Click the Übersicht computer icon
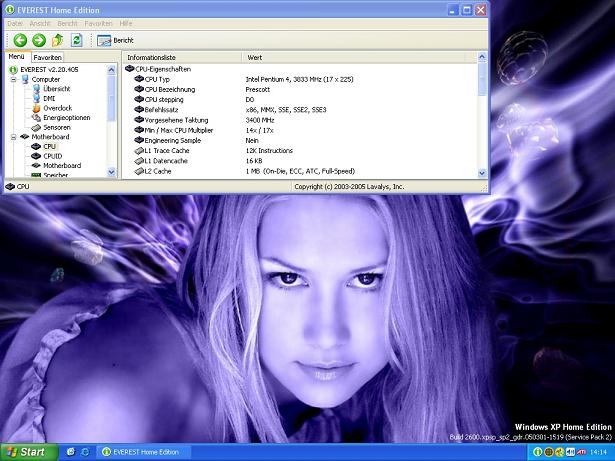This screenshot has height=461, width=615. (36, 89)
